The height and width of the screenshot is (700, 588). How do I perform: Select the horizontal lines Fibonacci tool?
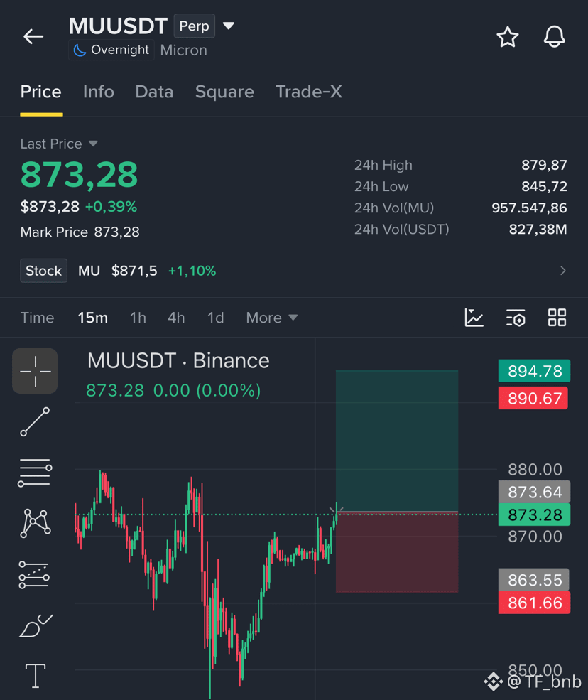(35, 473)
